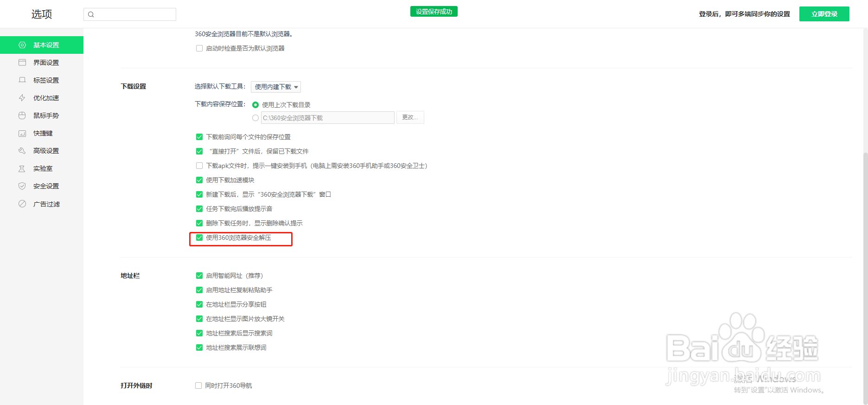Viewport: 868px width, 405px height.
Task: Go to 优化加速 settings
Action: (42, 98)
